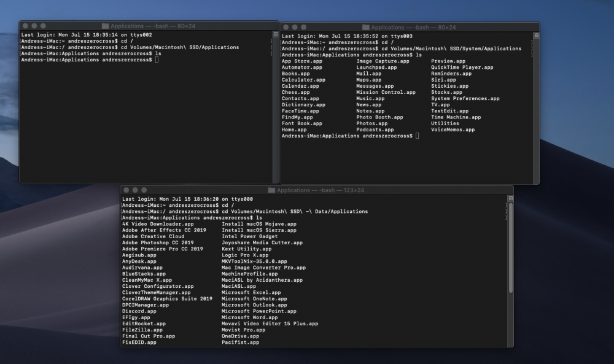Click 'Movavi Video Editor 15 Plus.app' entry
Screen dimensions: 614x364
[270, 323]
